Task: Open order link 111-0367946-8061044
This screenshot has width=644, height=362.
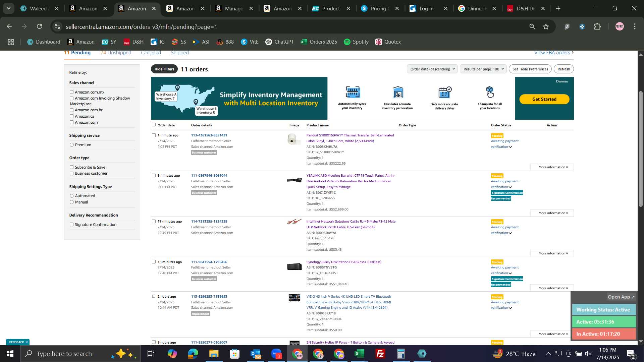Action: [209, 176]
